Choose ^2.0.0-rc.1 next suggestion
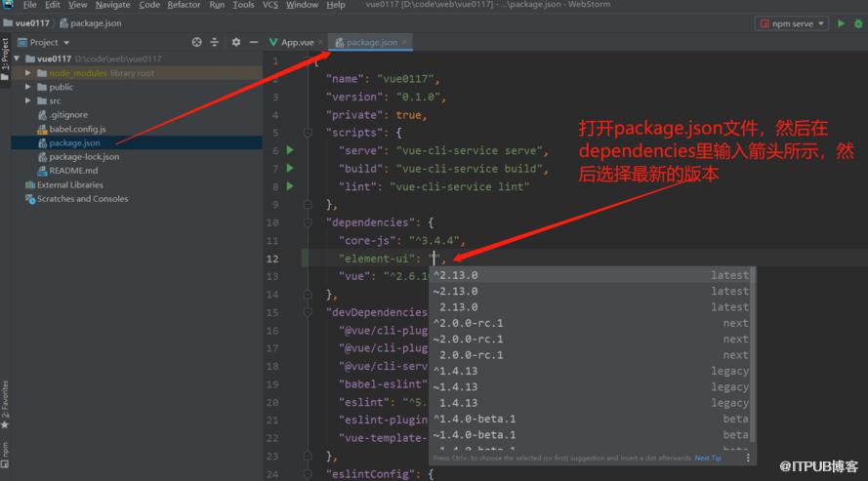 click(x=590, y=323)
